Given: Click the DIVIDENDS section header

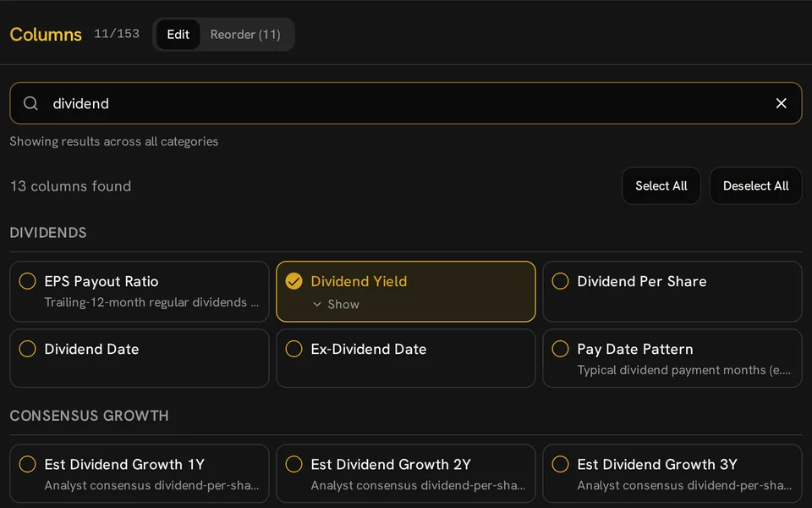Looking at the screenshot, I should pos(48,233).
